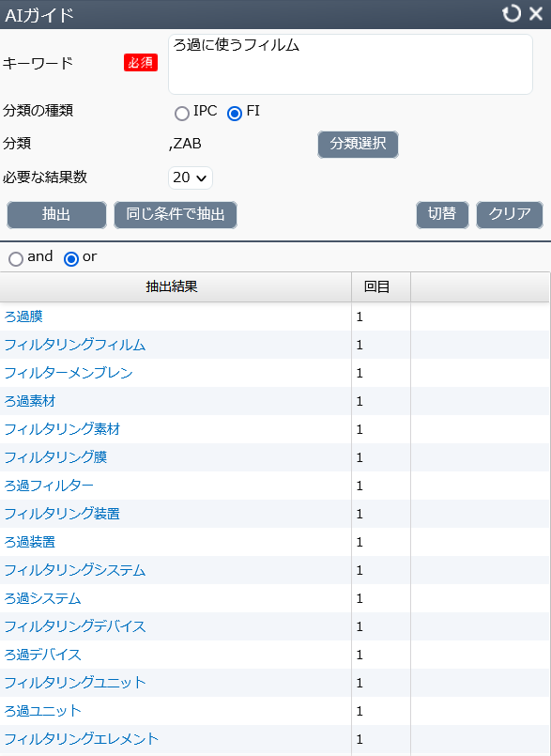Open the ろ過システム link

coord(42,598)
